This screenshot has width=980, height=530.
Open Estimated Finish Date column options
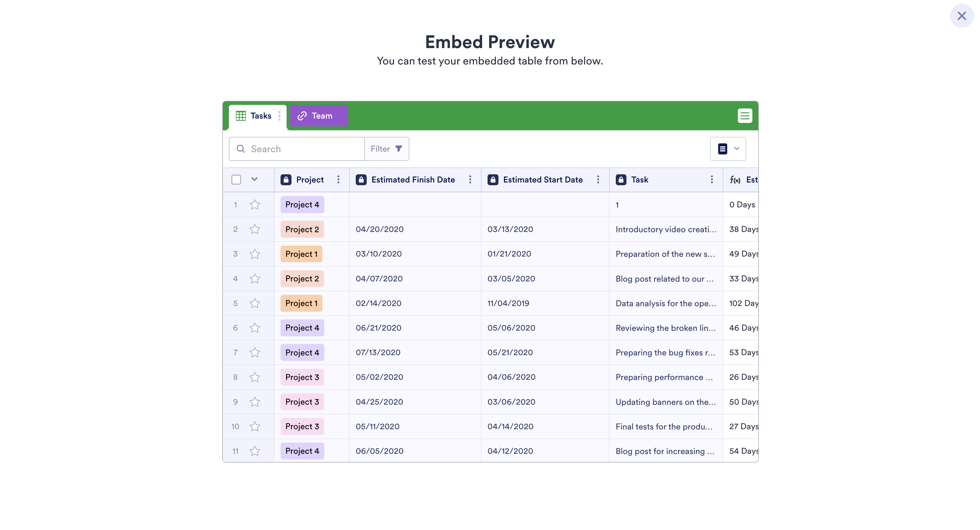click(470, 179)
